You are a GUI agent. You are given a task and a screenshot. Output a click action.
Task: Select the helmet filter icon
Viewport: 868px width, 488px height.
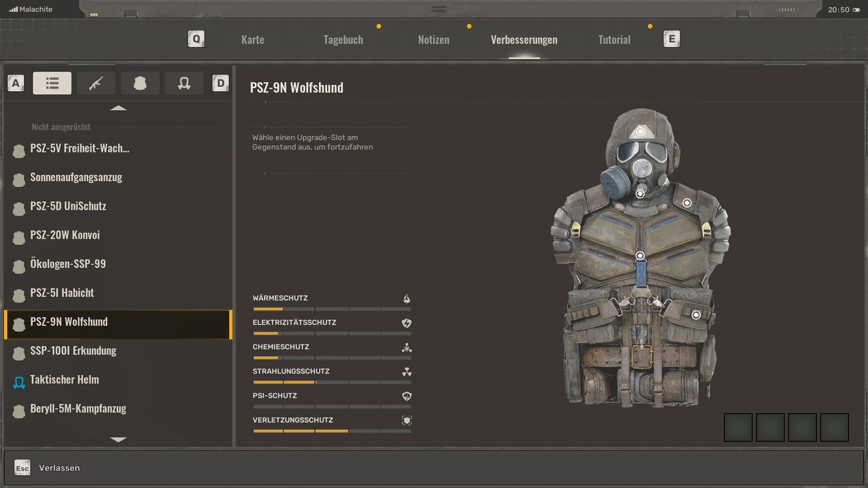(184, 83)
